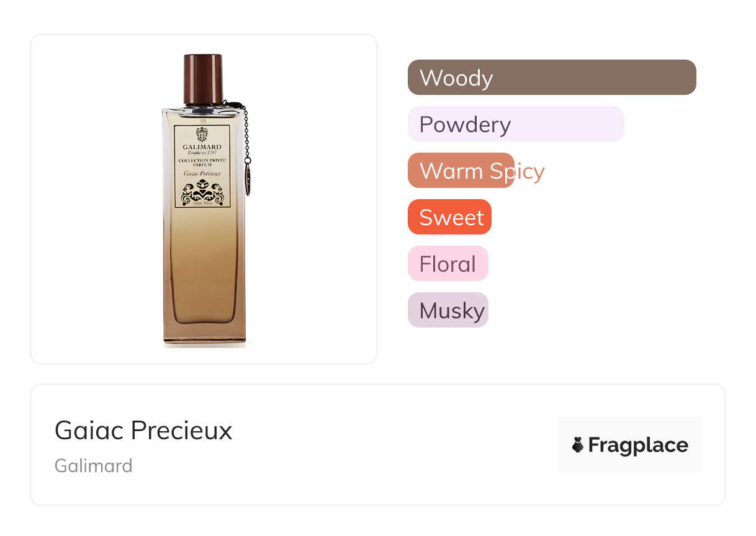Click the Collection Privée Parfum label text
The width and height of the screenshot is (756, 536).
coord(202,163)
